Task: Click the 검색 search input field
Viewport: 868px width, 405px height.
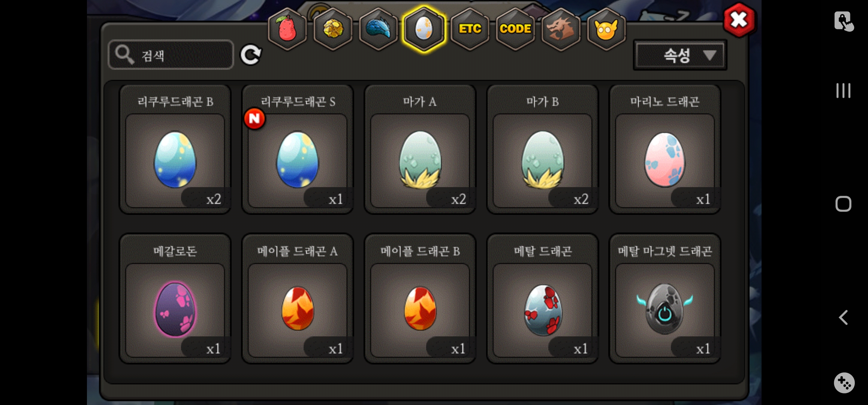Action: [x=171, y=55]
